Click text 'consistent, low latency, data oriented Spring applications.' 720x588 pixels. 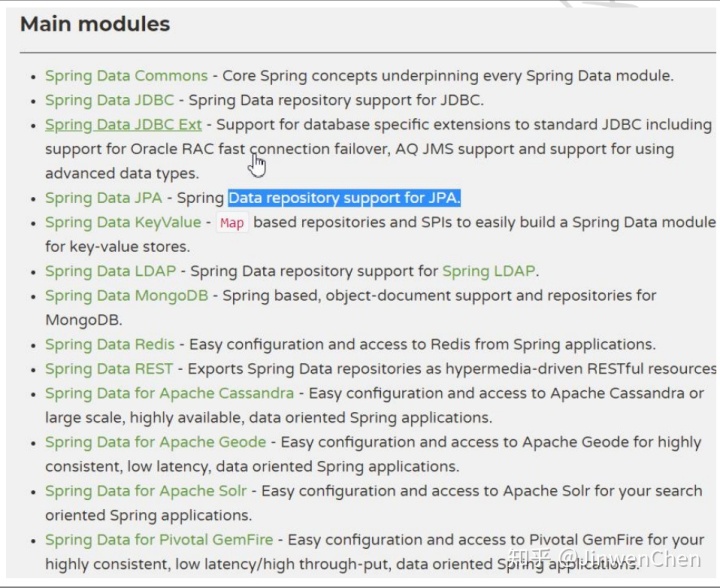click(x=252, y=466)
